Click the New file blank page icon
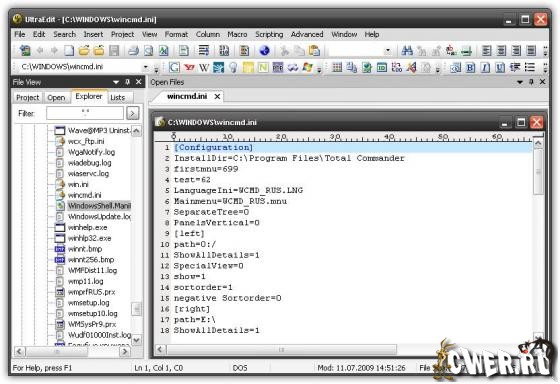The height and width of the screenshot is (384, 560). [69, 51]
